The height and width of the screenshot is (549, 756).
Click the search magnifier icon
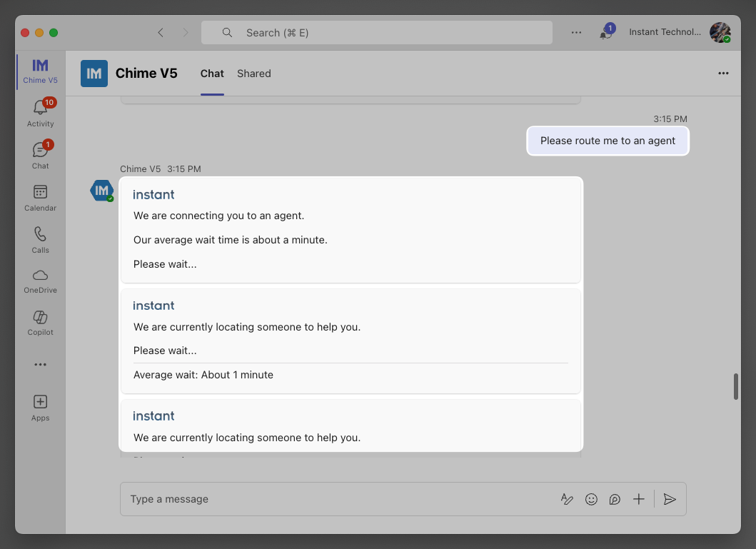click(x=226, y=32)
